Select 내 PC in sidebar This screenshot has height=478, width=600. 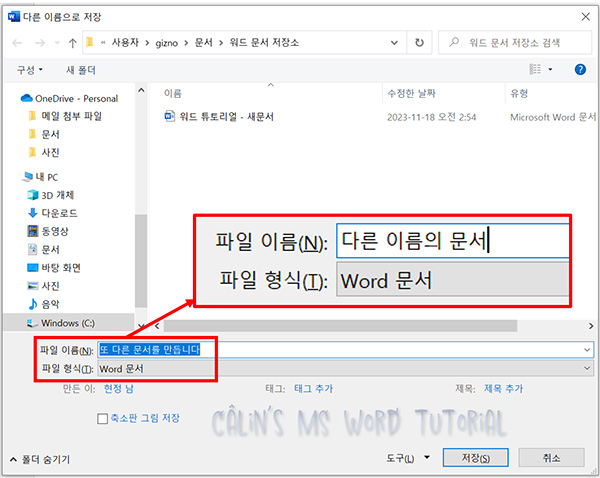[x=40, y=177]
